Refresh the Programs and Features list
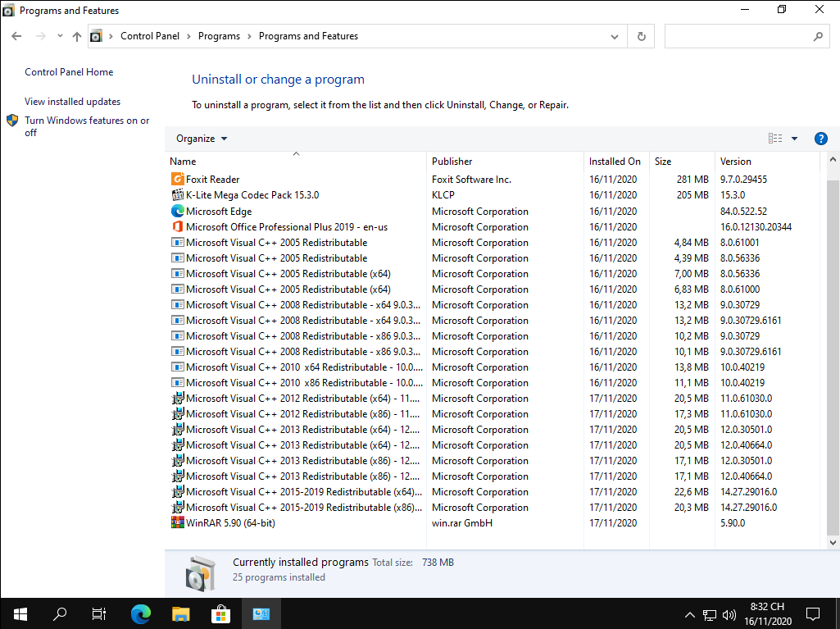This screenshot has height=629, width=840. [641, 36]
